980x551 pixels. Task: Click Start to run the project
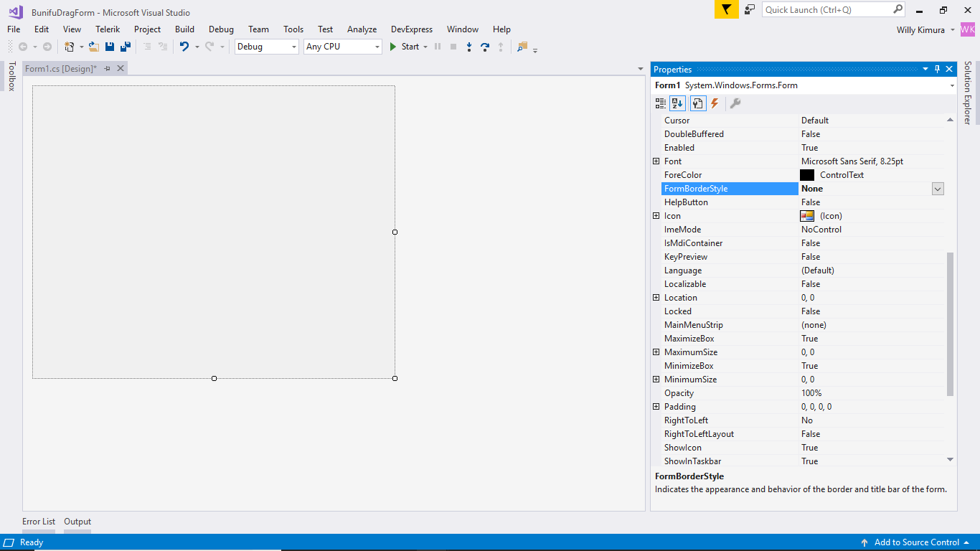point(407,46)
